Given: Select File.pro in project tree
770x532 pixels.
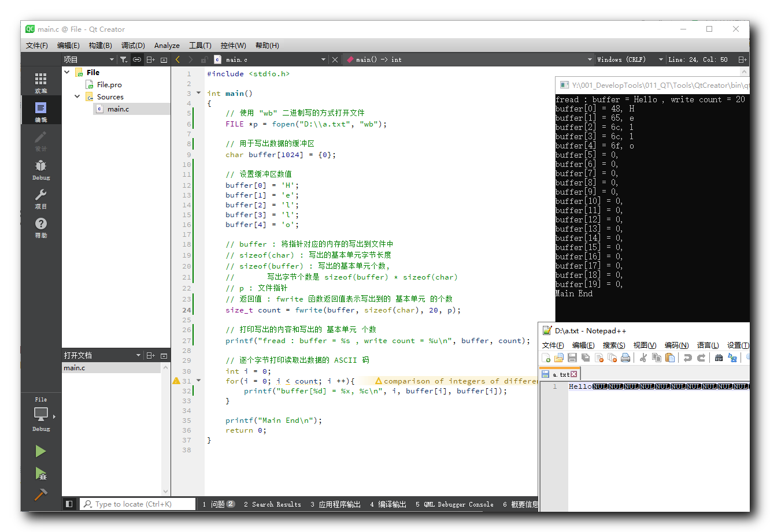Looking at the screenshot, I should tap(109, 84).
